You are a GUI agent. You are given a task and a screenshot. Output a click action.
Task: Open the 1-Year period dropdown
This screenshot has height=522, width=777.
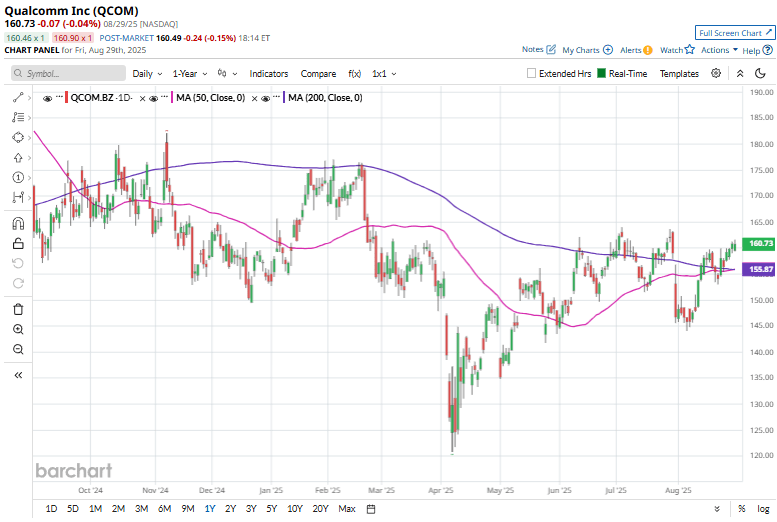click(190, 73)
